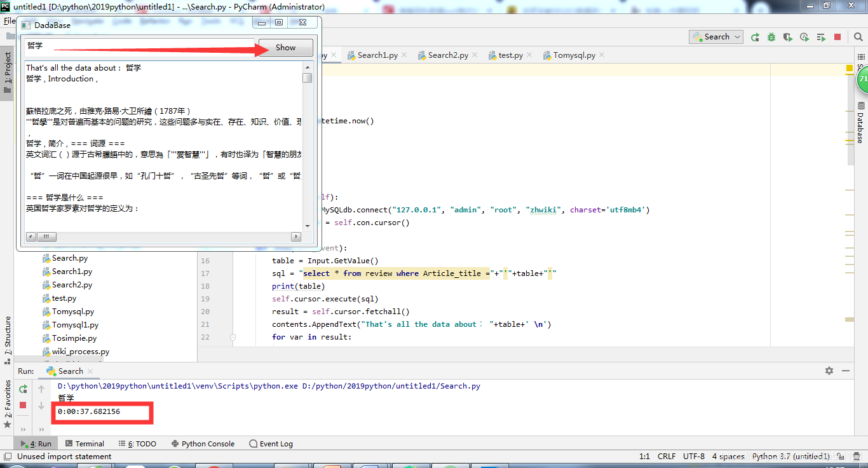Click the Python 3.7 interpreter selector

coord(790,456)
